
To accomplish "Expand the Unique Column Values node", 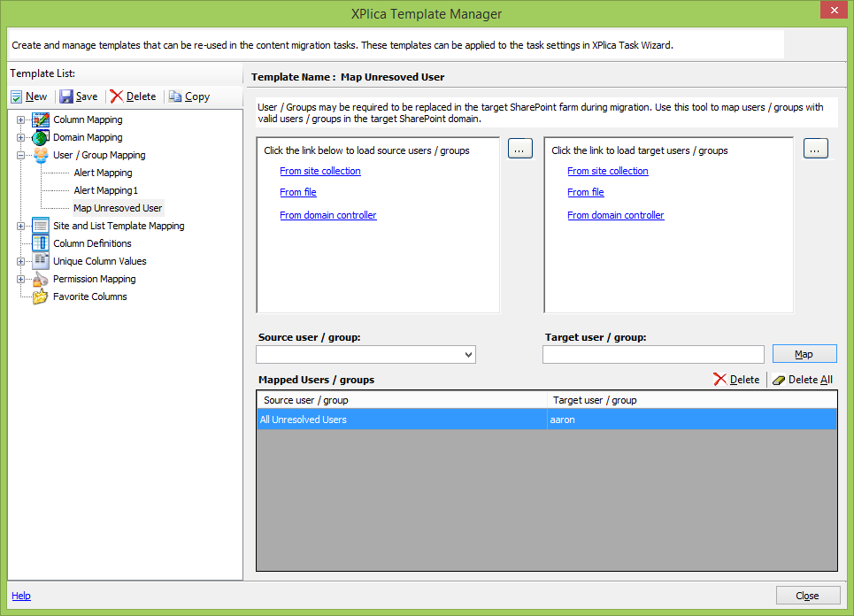I will tap(20, 261).
